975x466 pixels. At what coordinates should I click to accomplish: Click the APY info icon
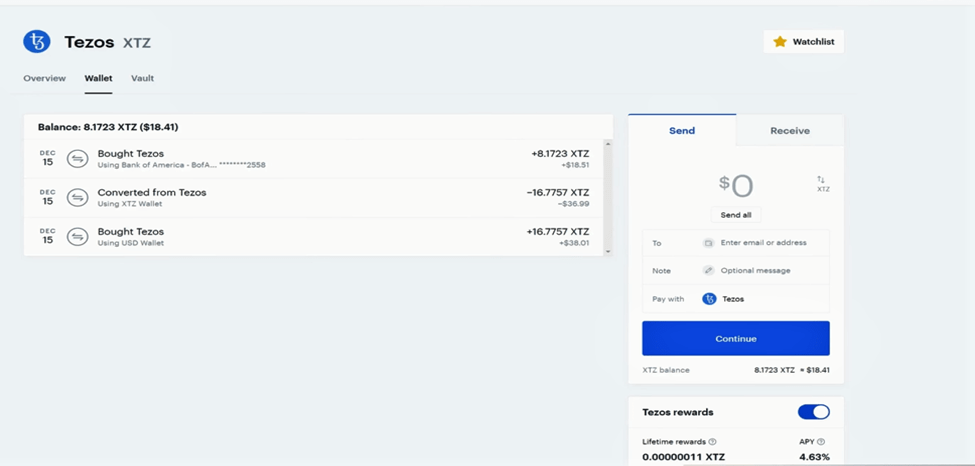[821, 442]
